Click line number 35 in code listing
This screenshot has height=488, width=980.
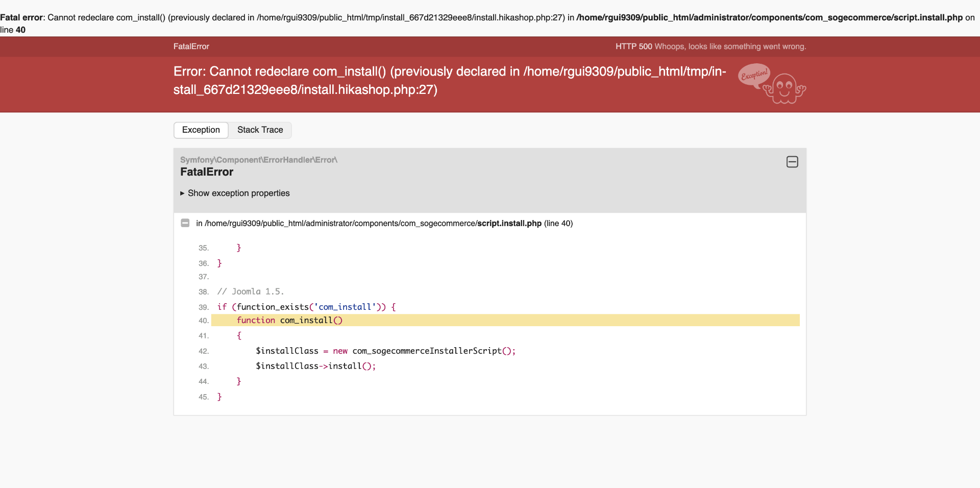204,248
